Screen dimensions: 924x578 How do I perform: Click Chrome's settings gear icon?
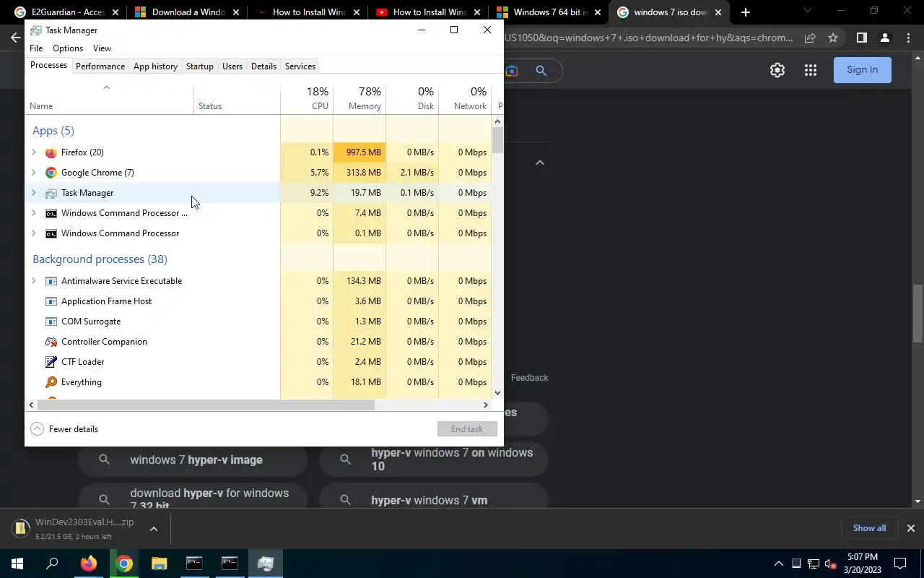pyautogui.click(x=777, y=70)
